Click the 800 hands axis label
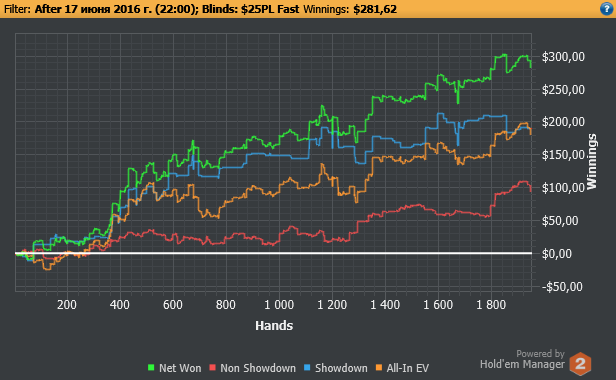Image resolution: width=616 pixels, height=380 pixels. click(x=226, y=305)
